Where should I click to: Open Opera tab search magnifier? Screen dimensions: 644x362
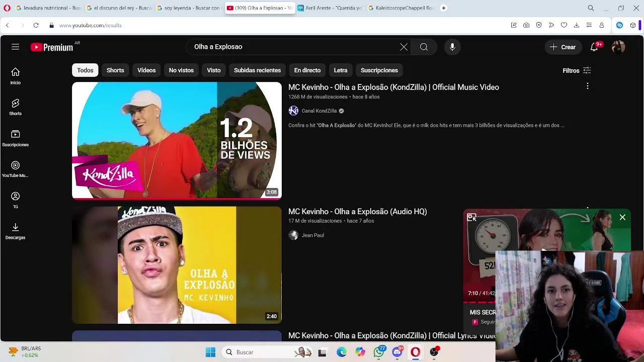(x=591, y=8)
